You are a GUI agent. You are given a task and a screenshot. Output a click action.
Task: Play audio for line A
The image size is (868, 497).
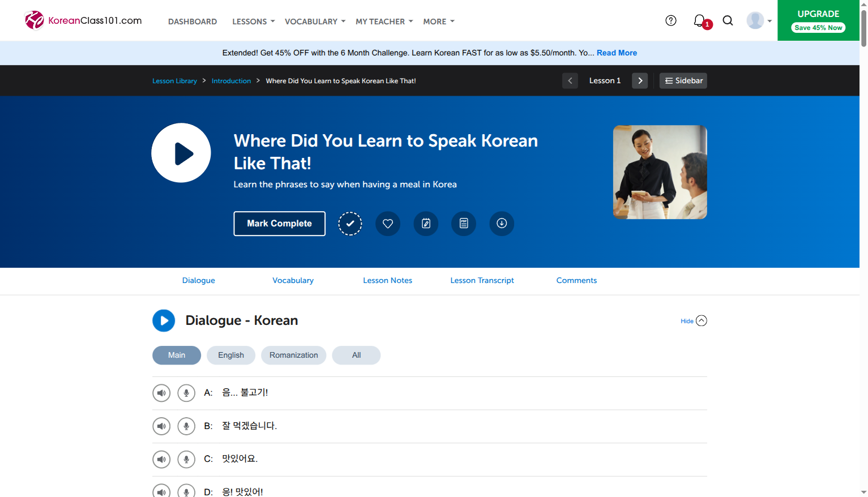161,393
